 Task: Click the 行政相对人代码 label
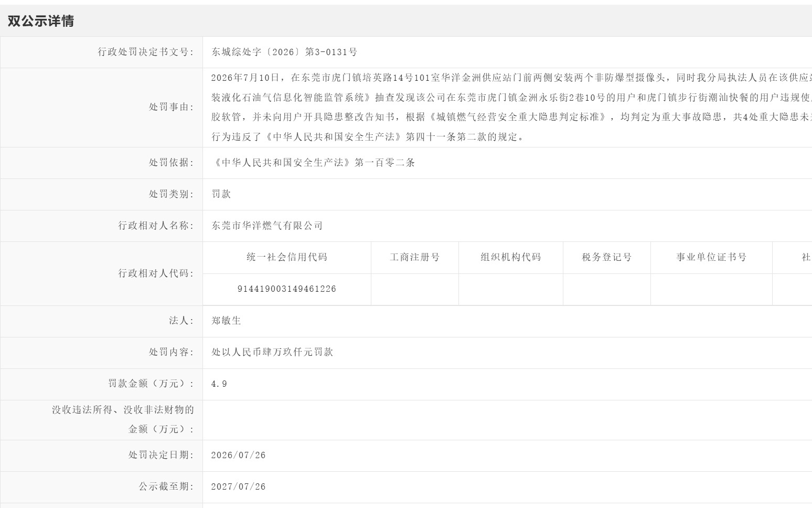point(156,273)
